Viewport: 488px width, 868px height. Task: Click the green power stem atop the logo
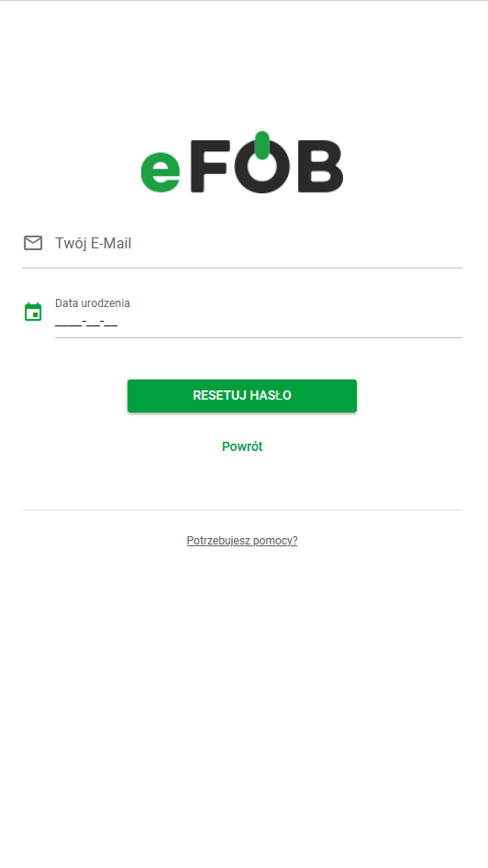tap(262, 145)
